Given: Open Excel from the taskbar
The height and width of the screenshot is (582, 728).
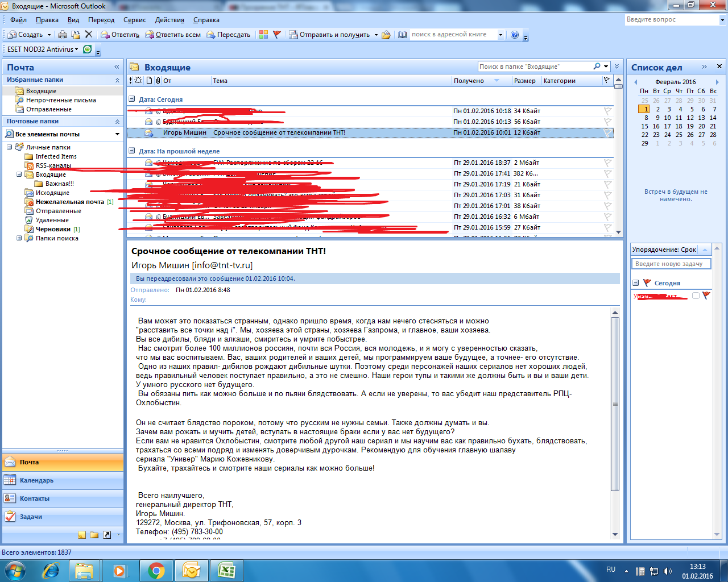Looking at the screenshot, I should 227,570.
